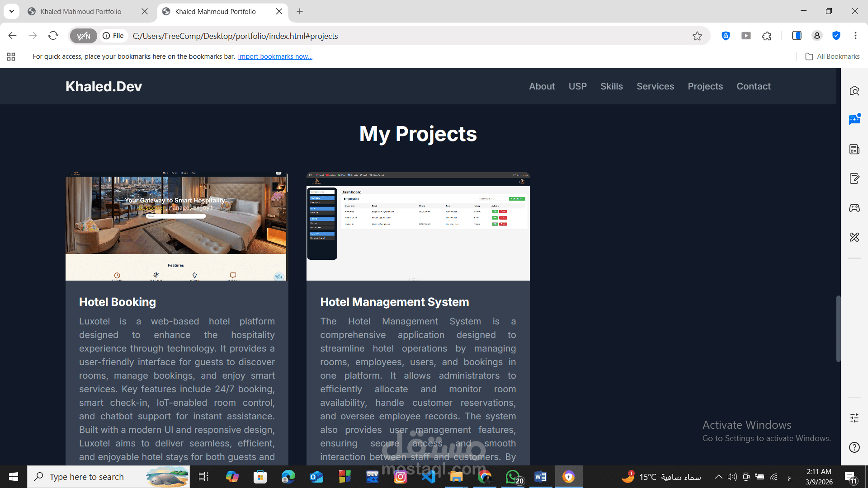The image size is (868, 488).
Task: Click the sidebar search lens icon
Action: 854,91
